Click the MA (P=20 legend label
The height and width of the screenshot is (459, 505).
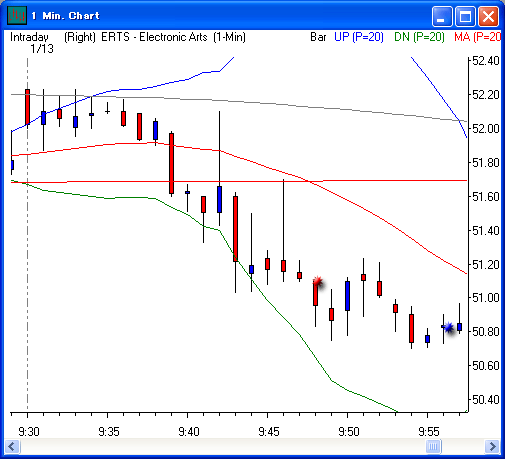[x=477, y=37]
